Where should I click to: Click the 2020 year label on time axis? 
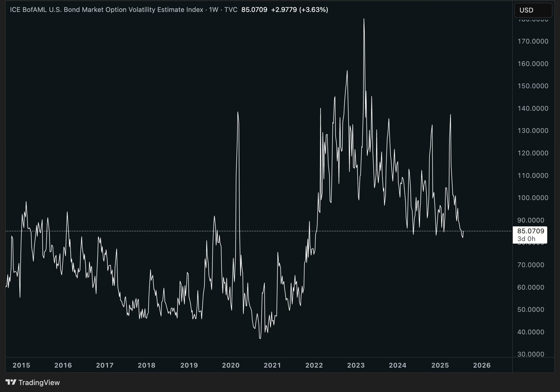[231, 365]
